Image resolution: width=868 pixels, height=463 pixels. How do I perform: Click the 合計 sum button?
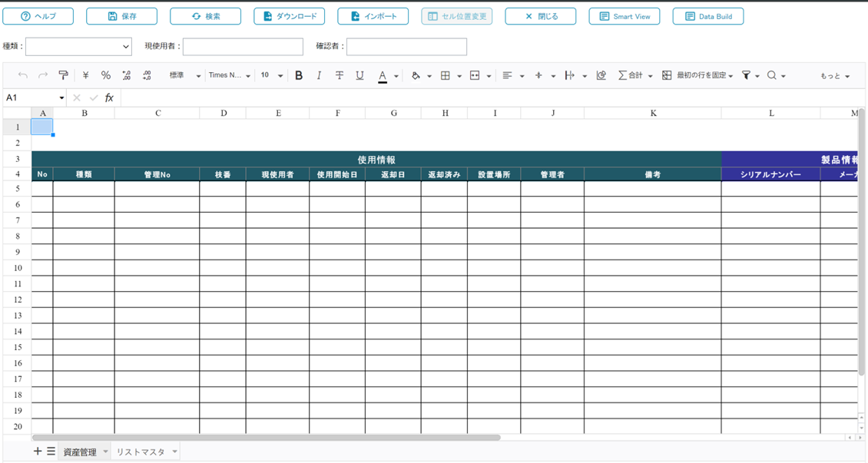(631, 75)
